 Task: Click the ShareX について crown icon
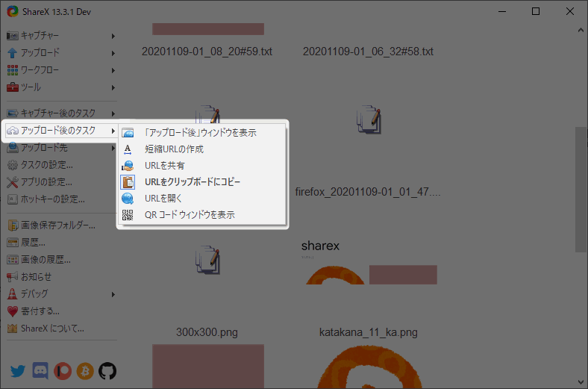(x=13, y=329)
